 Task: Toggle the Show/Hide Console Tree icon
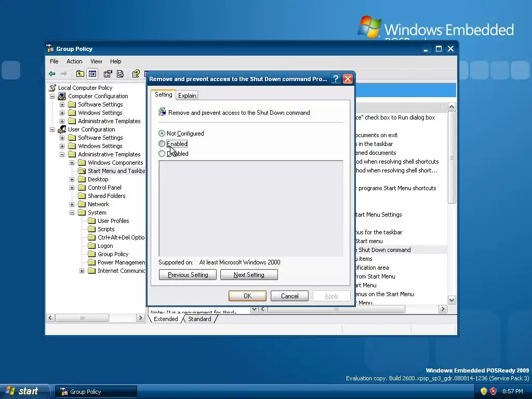coord(92,74)
